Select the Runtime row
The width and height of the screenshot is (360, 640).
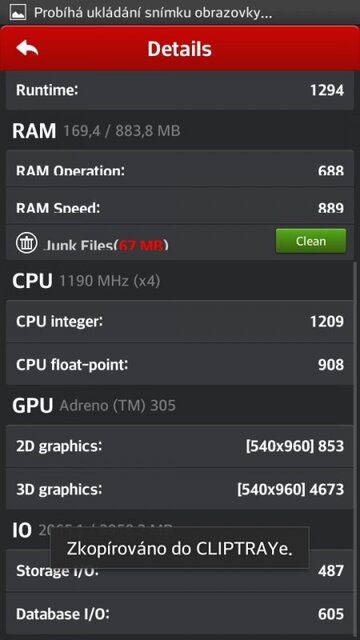tap(180, 90)
